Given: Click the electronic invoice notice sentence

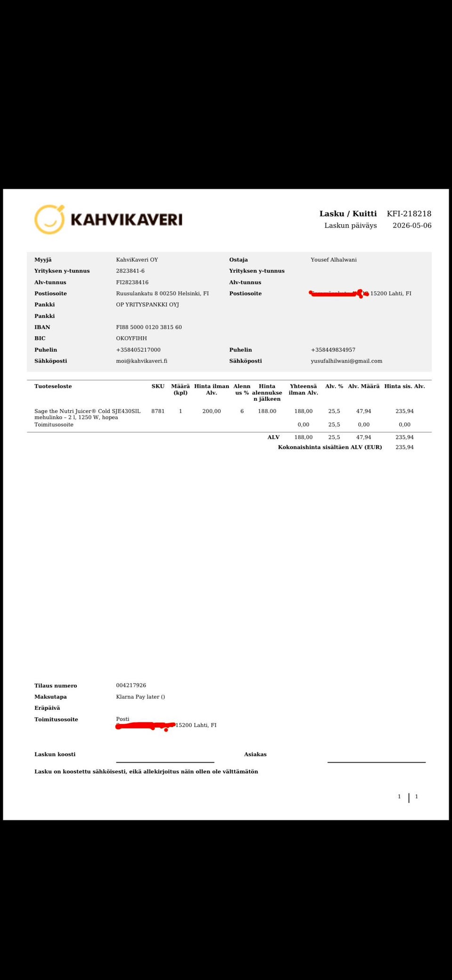Looking at the screenshot, I should pyautogui.click(x=146, y=772).
